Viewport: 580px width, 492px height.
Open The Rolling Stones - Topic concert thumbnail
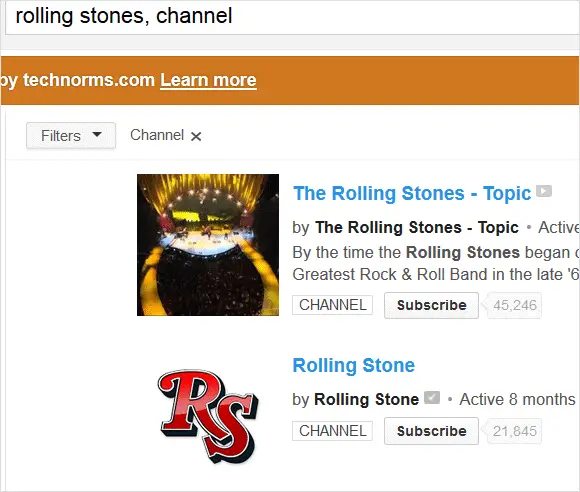click(x=208, y=245)
